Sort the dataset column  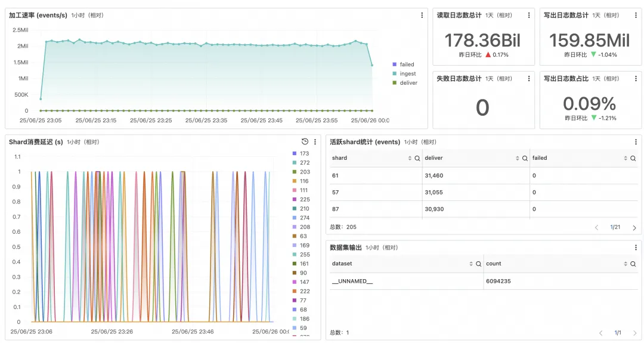pyautogui.click(x=471, y=264)
